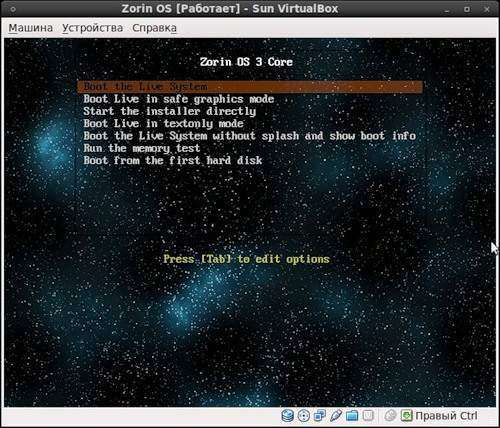Select Boot the Live System entry
The width and height of the screenshot is (500, 428).
[x=250, y=87]
